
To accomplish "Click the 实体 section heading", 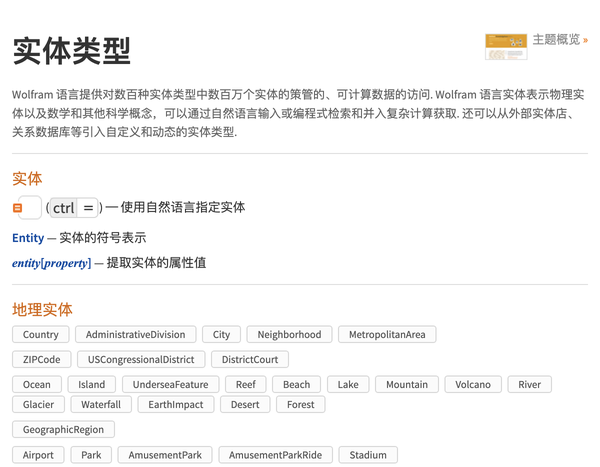I will click(x=27, y=179).
